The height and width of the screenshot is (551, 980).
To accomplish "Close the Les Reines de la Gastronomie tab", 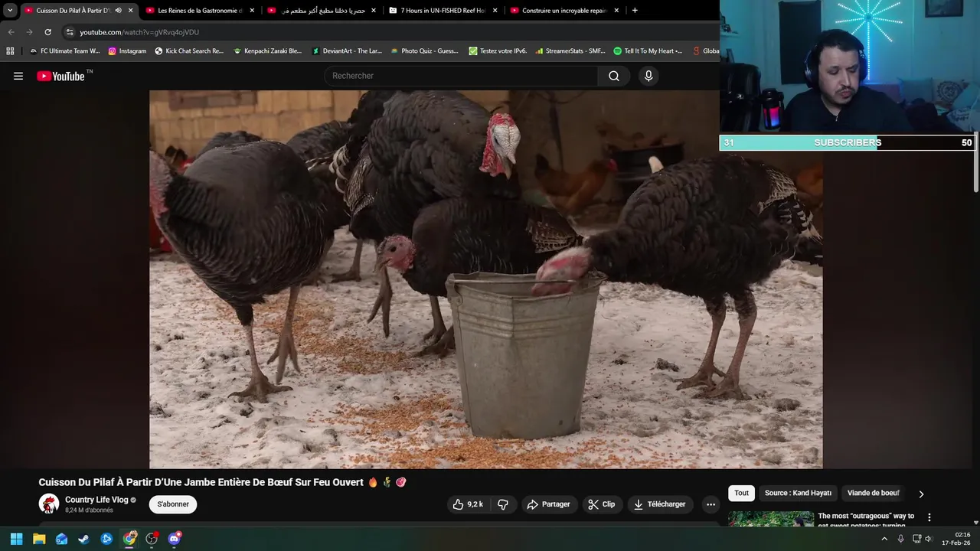I will click(x=252, y=11).
